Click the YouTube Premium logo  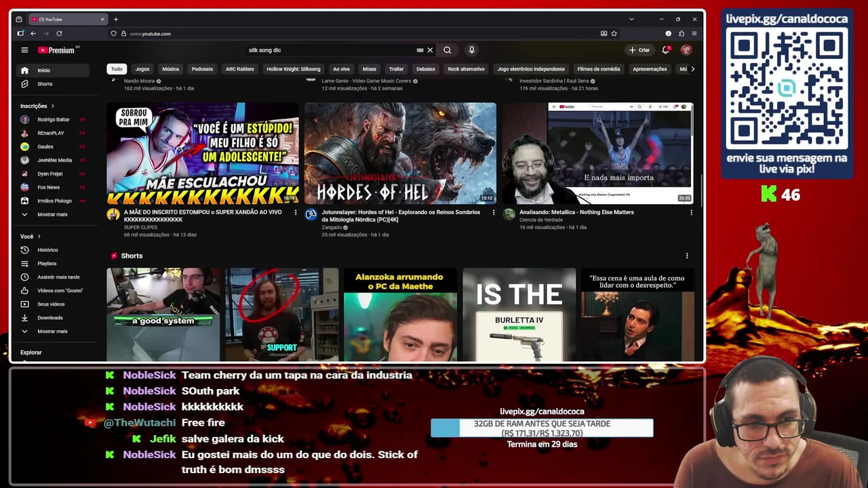click(x=58, y=50)
